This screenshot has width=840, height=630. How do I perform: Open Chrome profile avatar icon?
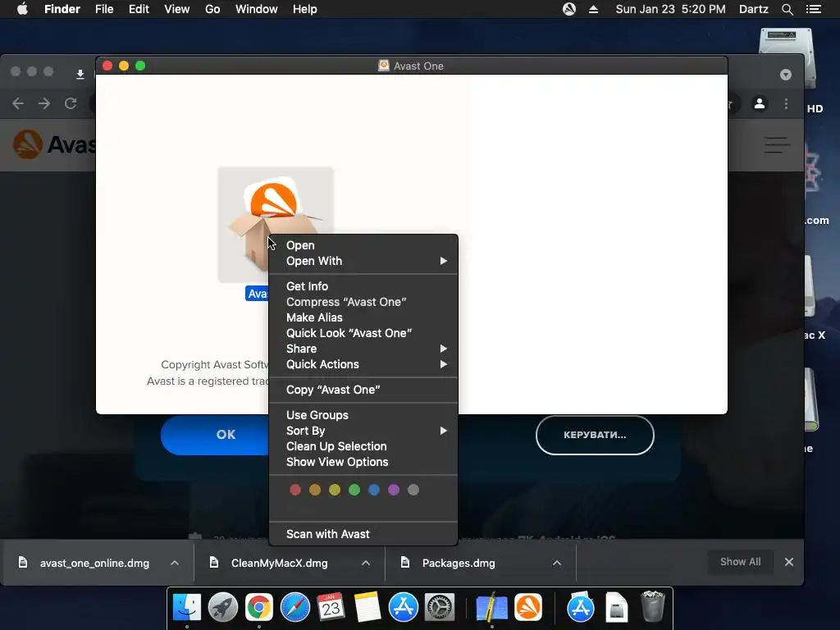tap(759, 103)
